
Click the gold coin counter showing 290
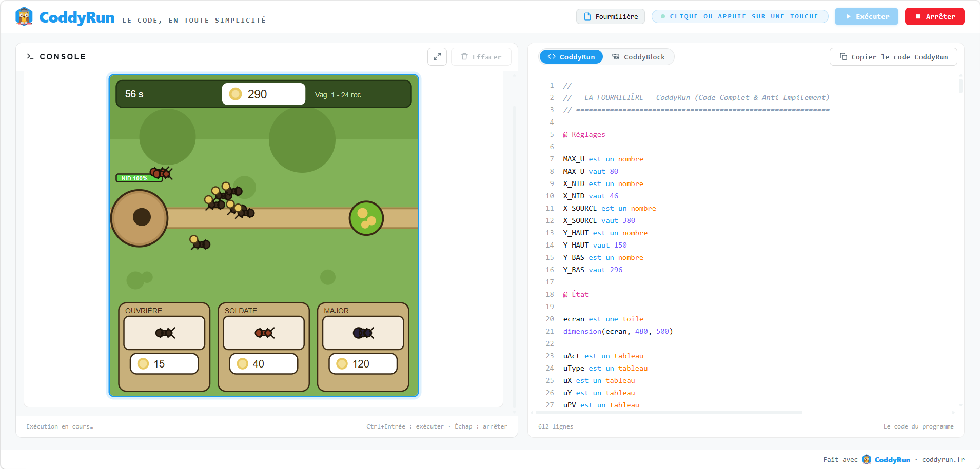tap(264, 94)
